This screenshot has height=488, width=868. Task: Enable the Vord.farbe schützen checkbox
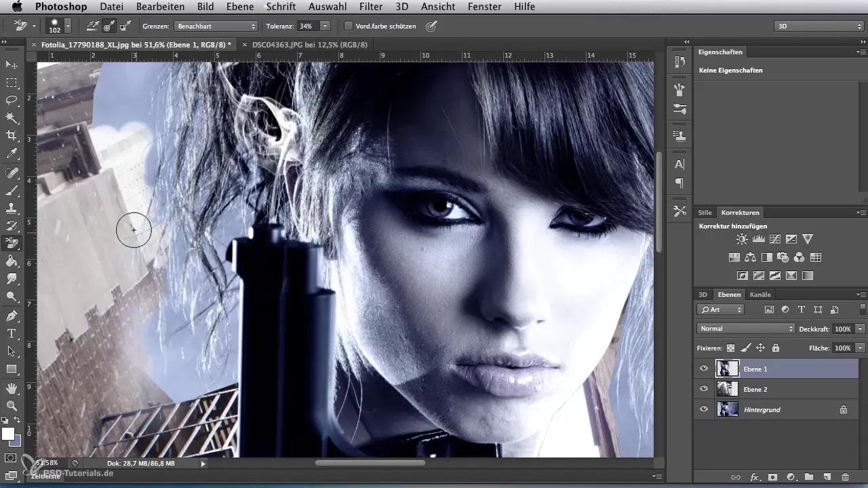pyautogui.click(x=349, y=26)
